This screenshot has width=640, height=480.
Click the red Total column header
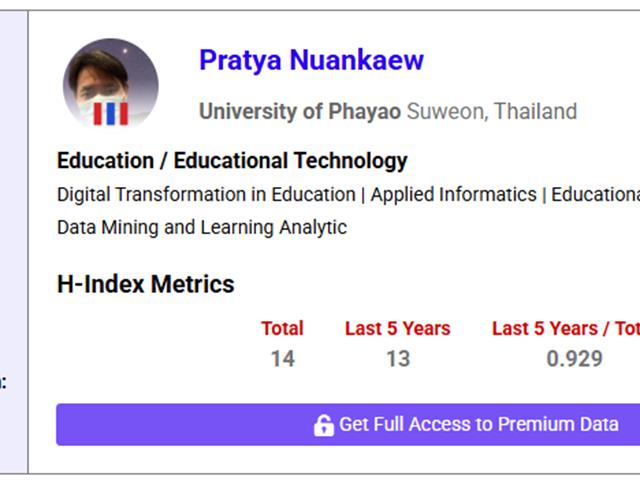coord(282,329)
